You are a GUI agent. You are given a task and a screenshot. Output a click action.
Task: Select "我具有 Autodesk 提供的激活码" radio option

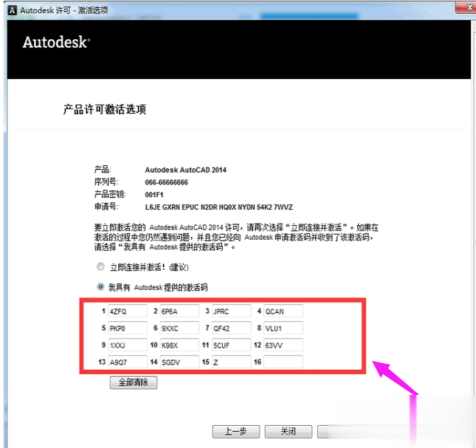point(100,287)
